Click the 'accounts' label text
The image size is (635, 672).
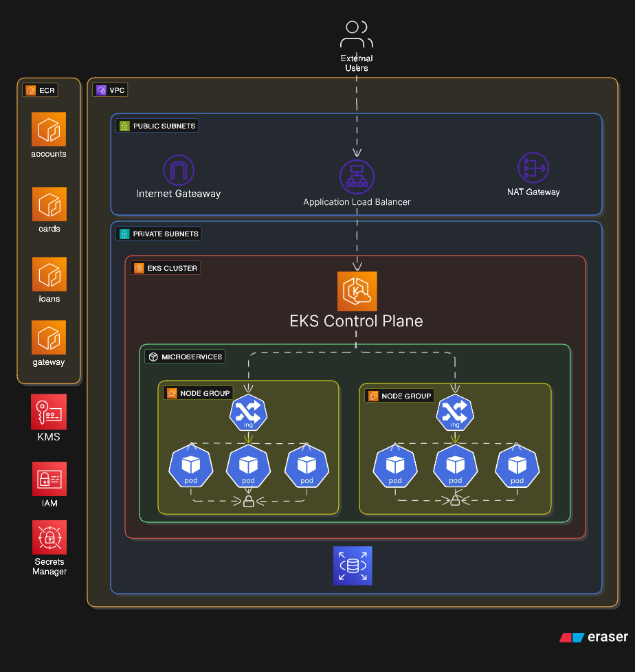(49, 154)
